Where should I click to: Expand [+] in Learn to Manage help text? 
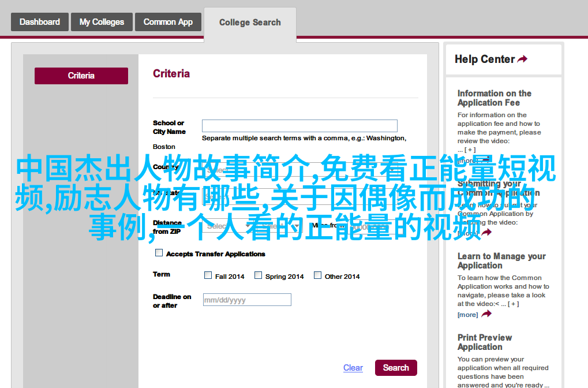(514, 304)
